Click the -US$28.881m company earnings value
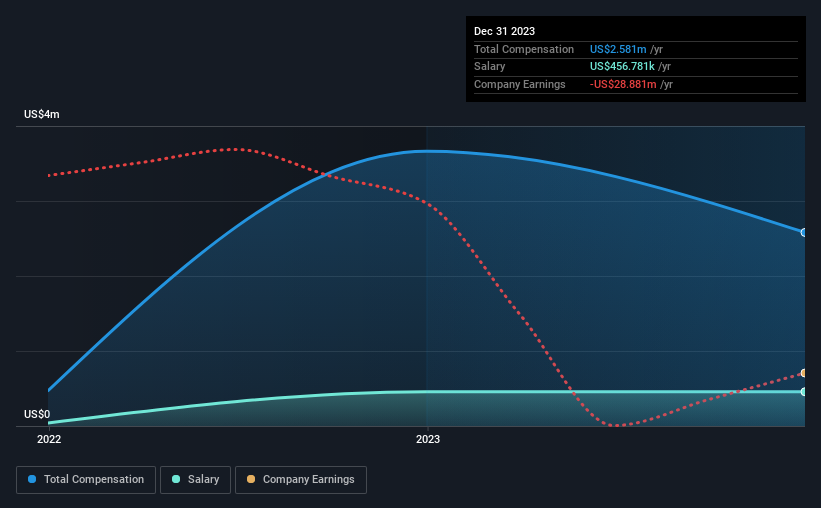This screenshot has width=821, height=508. pyautogui.click(x=623, y=84)
